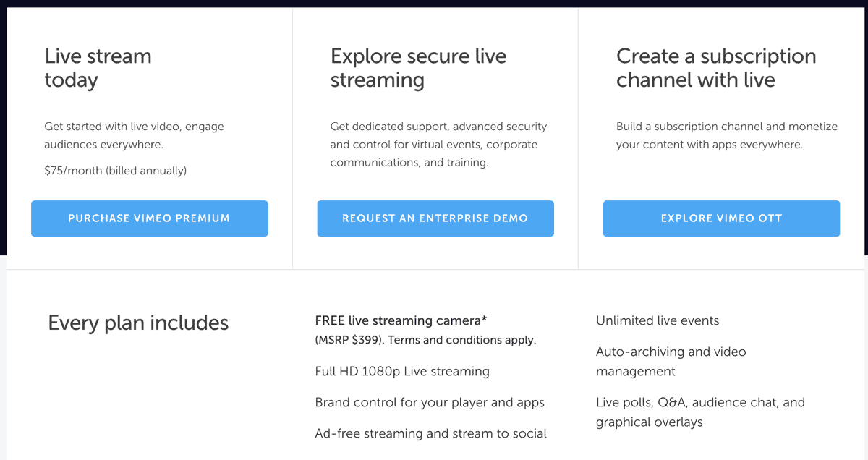Select the Every plan includes heading

tap(138, 323)
